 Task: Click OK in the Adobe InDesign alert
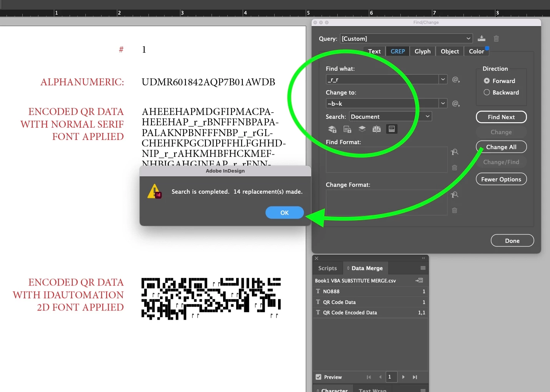[284, 213]
